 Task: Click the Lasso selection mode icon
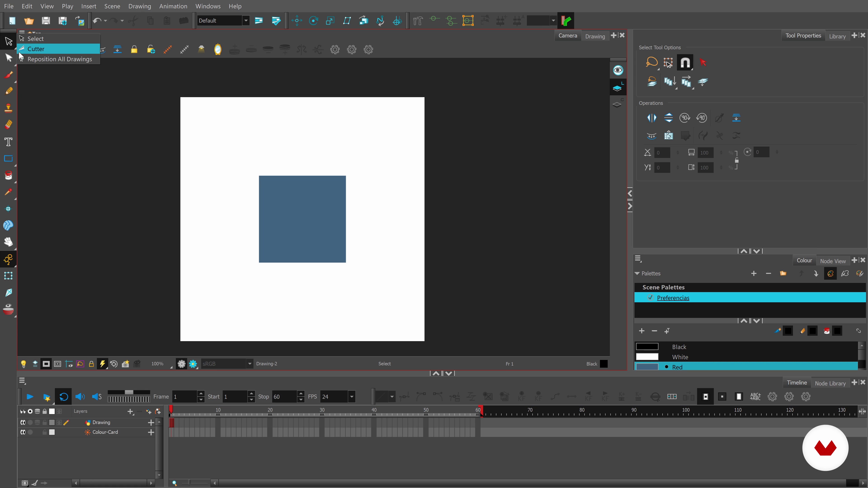click(651, 62)
